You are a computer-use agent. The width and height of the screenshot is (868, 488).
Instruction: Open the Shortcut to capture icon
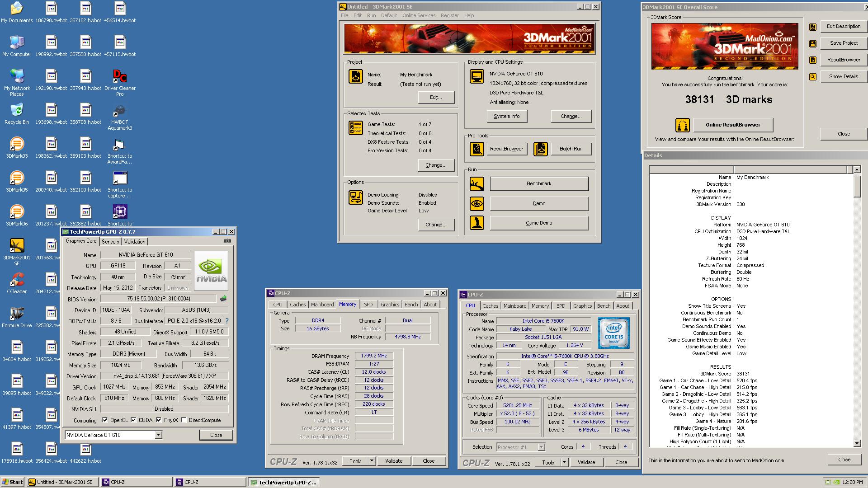pyautogui.click(x=120, y=184)
